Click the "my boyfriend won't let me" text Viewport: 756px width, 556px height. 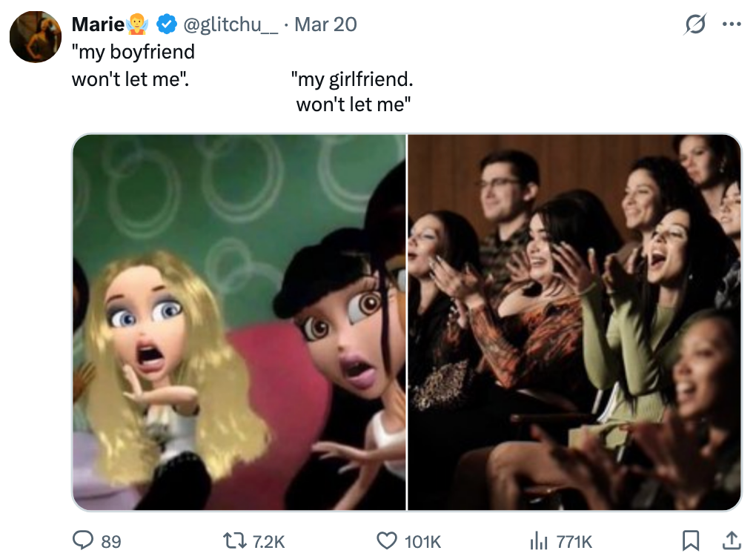(133, 64)
